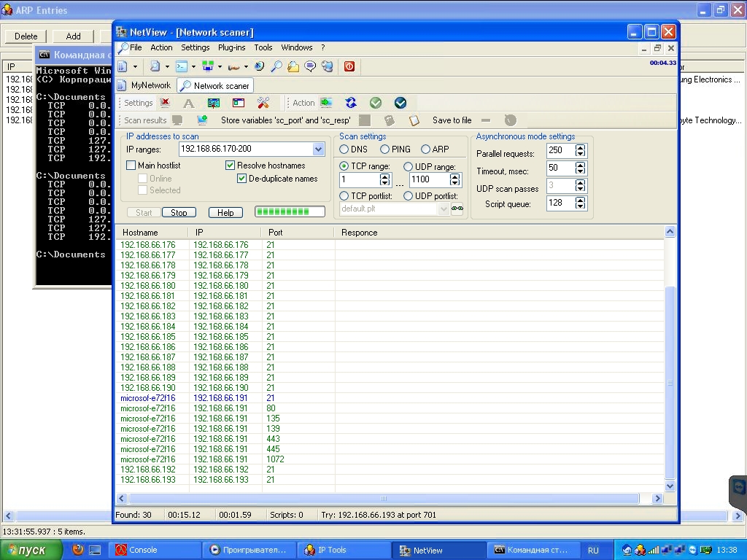The width and height of the screenshot is (747, 560).
Task: Click the red window frame Settings icon
Action: (x=239, y=103)
